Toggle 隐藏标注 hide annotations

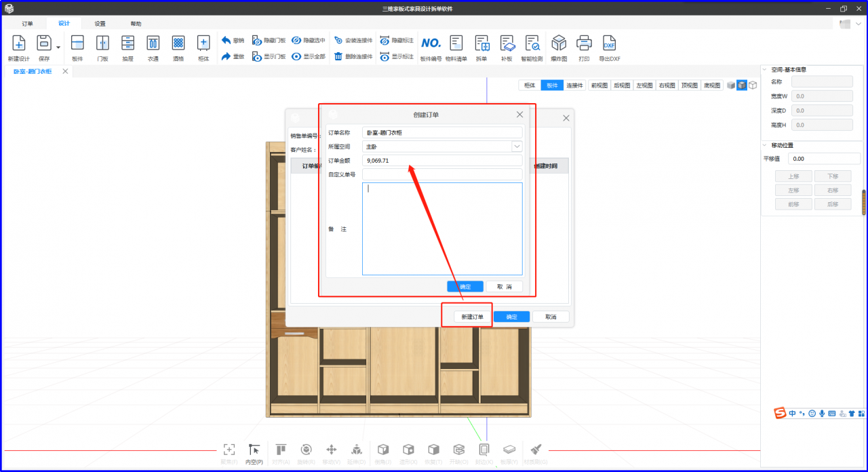pyautogui.click(x=397, y=41)
